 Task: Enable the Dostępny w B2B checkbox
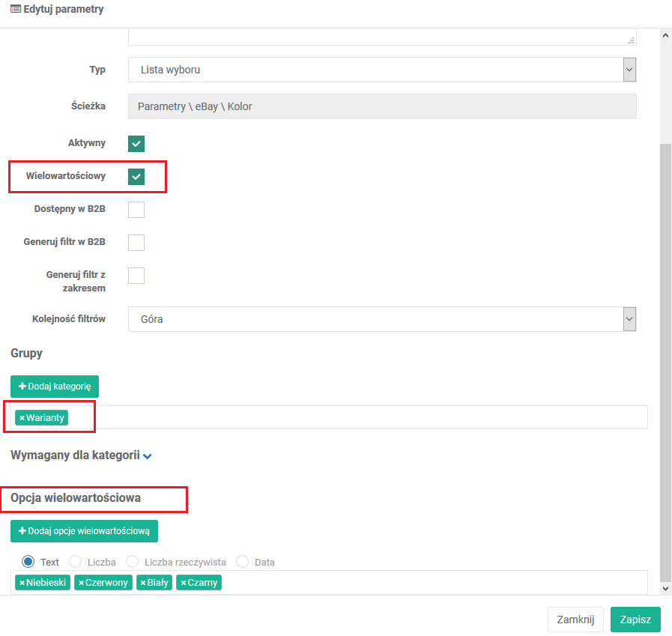[x=136, y=210]
